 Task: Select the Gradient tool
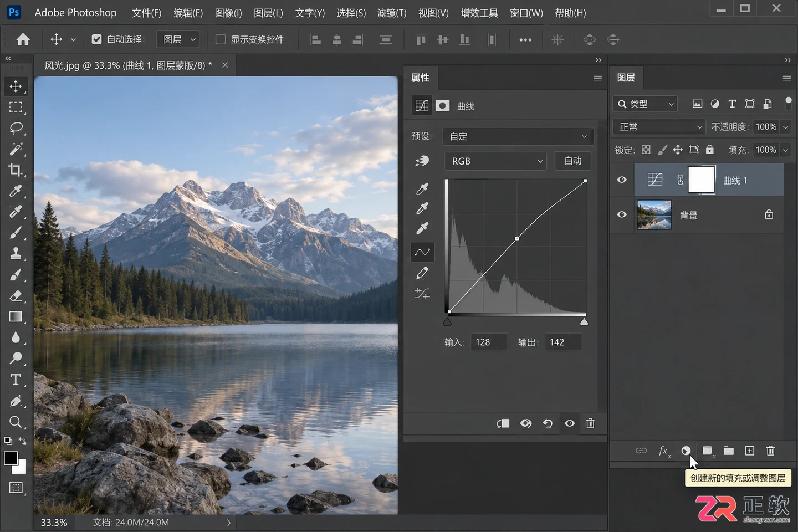click(x=16, y=316)
